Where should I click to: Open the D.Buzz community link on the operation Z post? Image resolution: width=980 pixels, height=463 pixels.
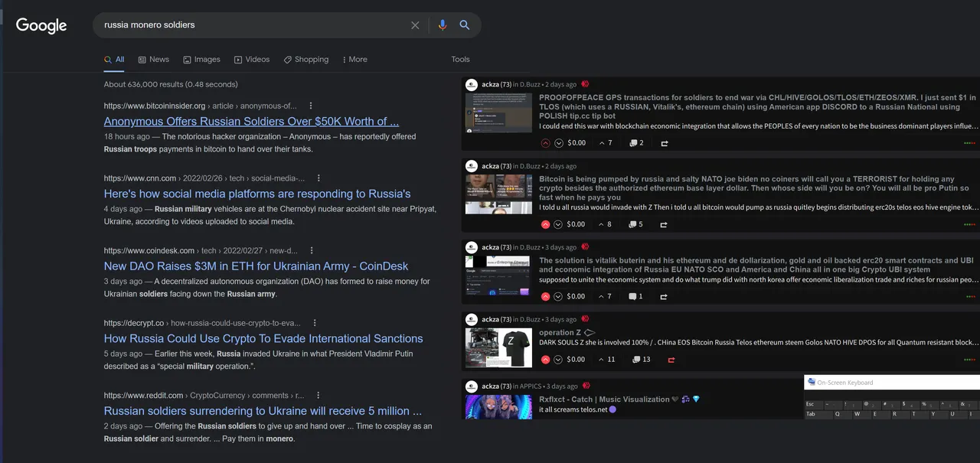click(x=529, y=319)
